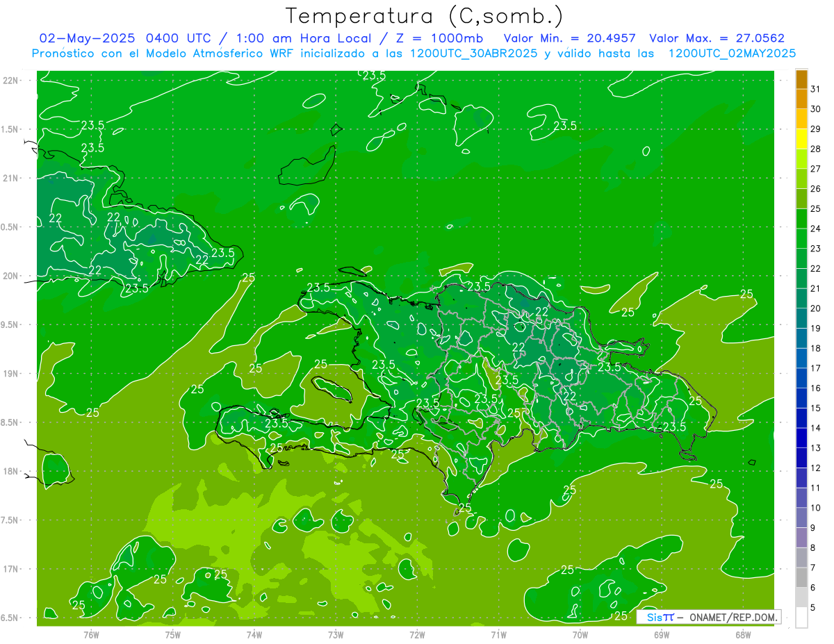Image resolution: width=834 pixels, height=644 pixels.
Task: Click the '0400 UTC' time text
Action: tap(179, 38)
